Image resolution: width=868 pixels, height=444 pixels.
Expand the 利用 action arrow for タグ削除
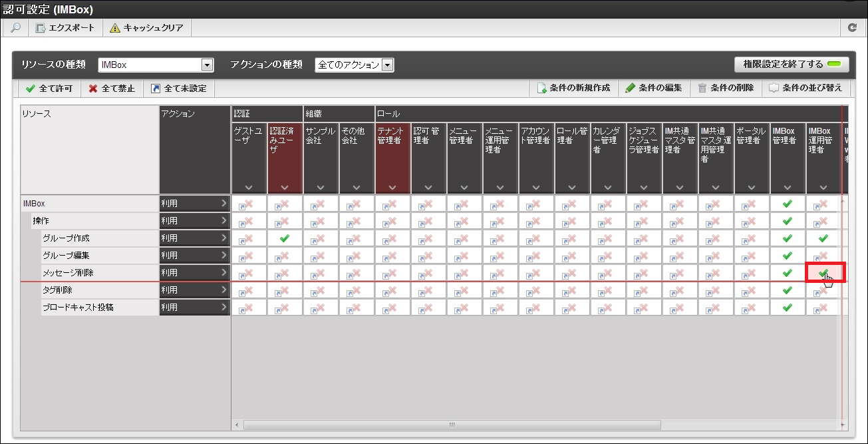223,290
